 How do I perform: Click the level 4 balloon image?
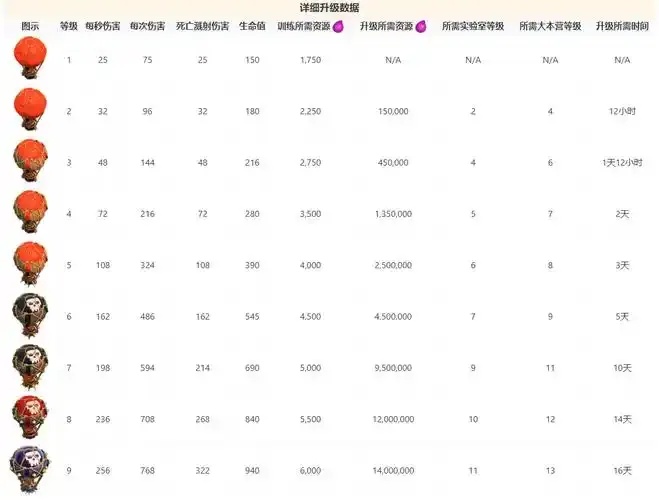30,212
